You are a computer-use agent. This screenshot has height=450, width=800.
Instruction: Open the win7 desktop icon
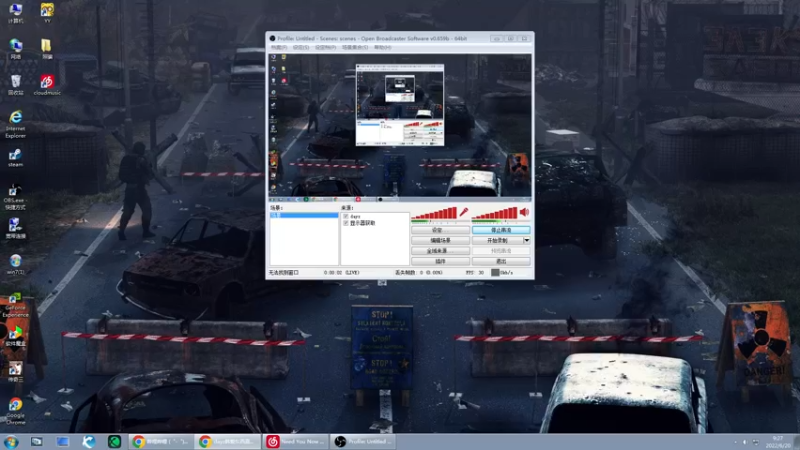pos(15,264)
